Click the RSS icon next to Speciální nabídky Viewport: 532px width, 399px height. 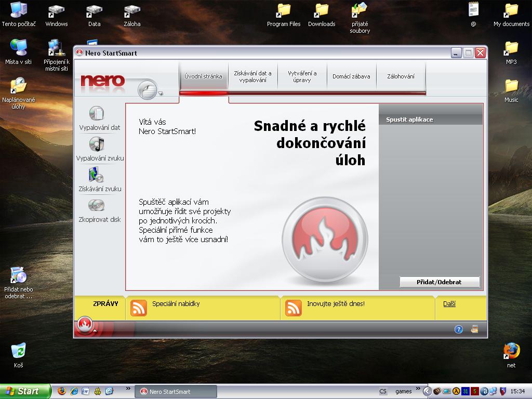(x=139, y=308)
